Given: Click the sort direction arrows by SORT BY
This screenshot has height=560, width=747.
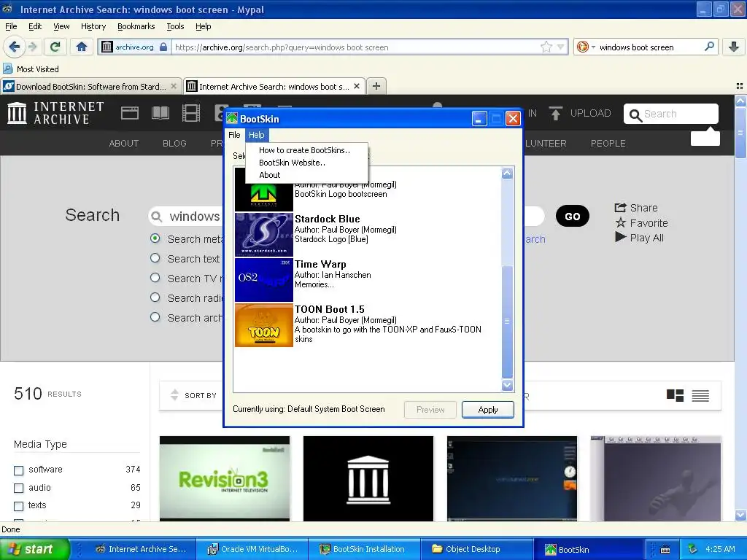Looking at the screenshot, I should [x=174, y=394].
